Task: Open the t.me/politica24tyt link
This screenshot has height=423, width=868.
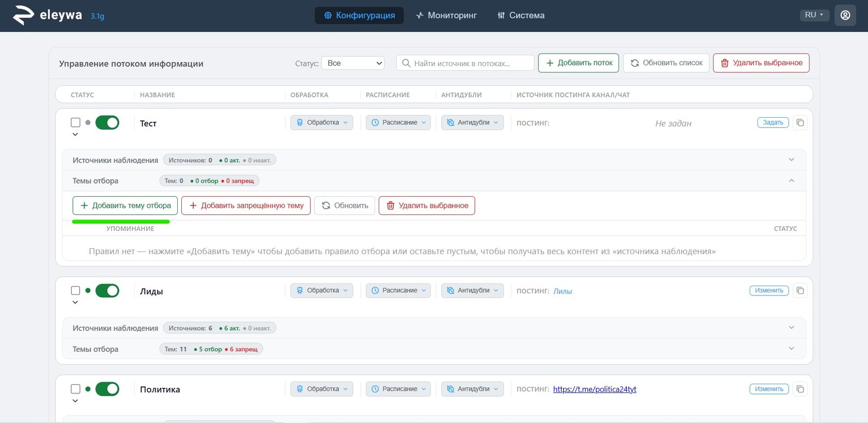Action: pos(595,389)
